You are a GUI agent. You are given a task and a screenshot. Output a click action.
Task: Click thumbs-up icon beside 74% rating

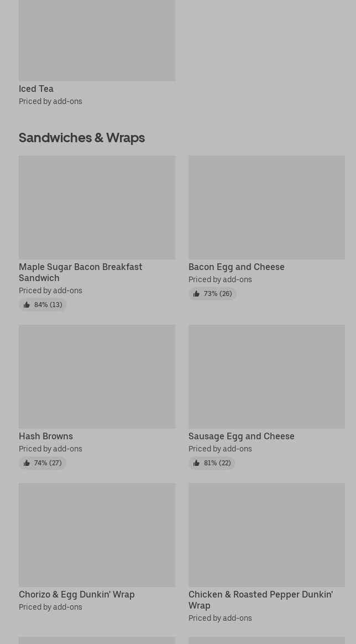(27, 463)
